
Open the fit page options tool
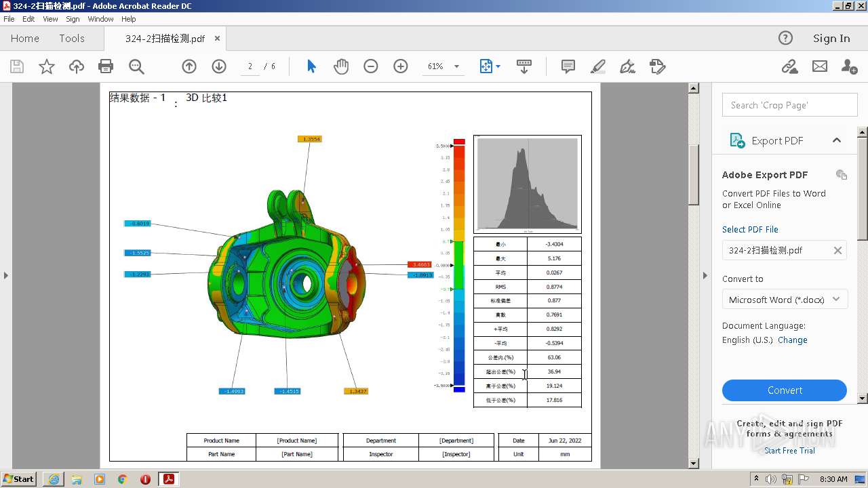490,66
